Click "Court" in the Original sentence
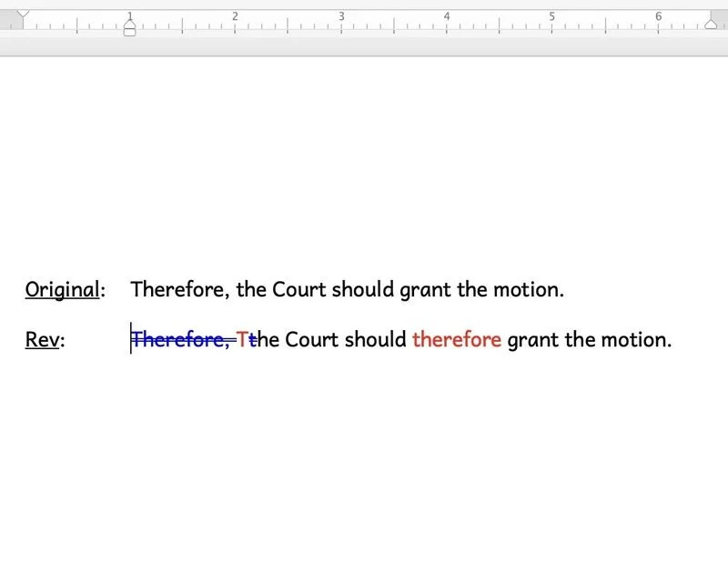 299,289
